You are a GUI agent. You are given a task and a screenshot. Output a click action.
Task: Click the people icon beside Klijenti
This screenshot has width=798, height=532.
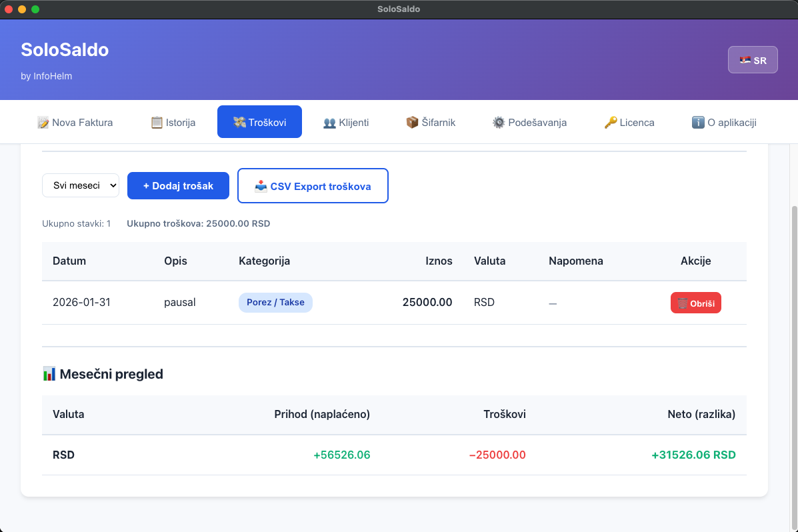(329, 123)
